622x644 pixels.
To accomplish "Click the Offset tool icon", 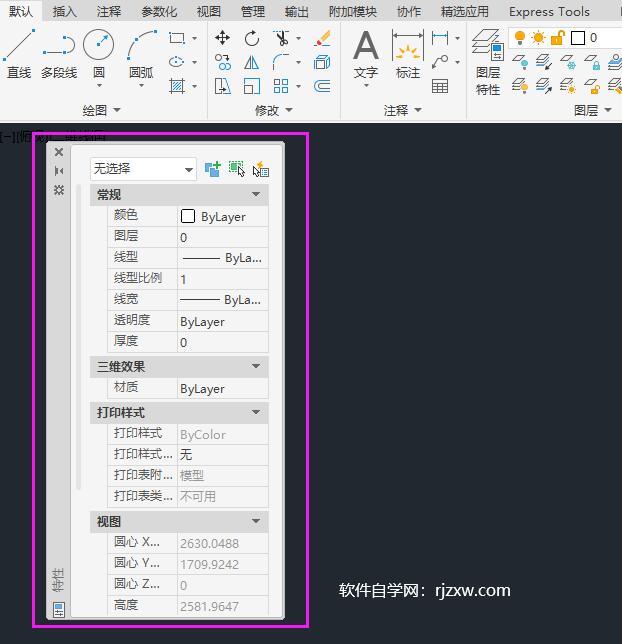I will coord(322,86).
